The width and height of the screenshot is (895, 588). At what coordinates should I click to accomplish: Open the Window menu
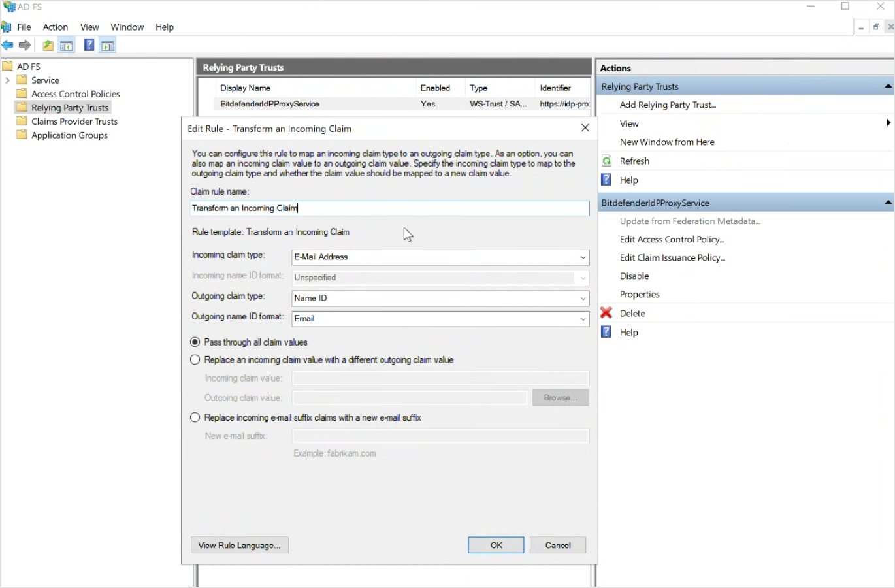point(127,27)
